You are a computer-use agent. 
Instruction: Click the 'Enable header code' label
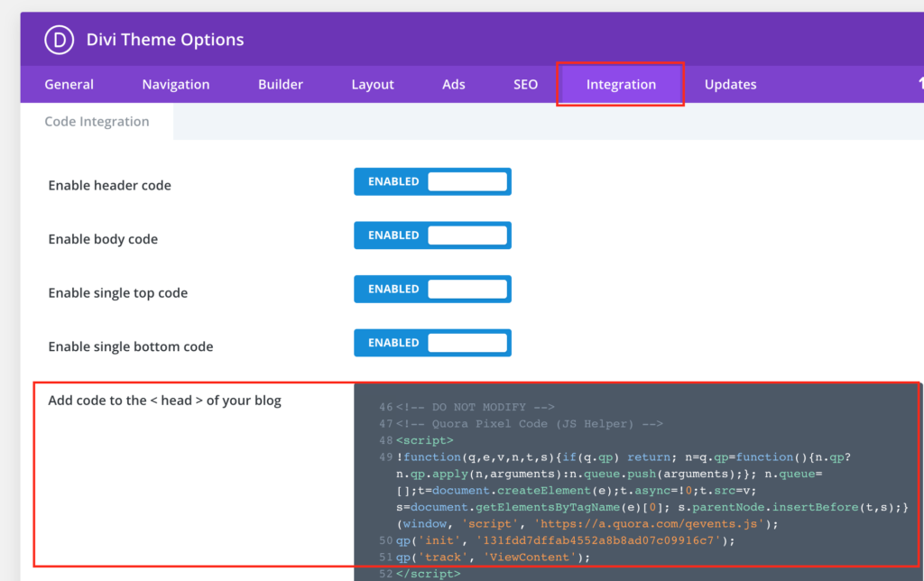[109, 185]
